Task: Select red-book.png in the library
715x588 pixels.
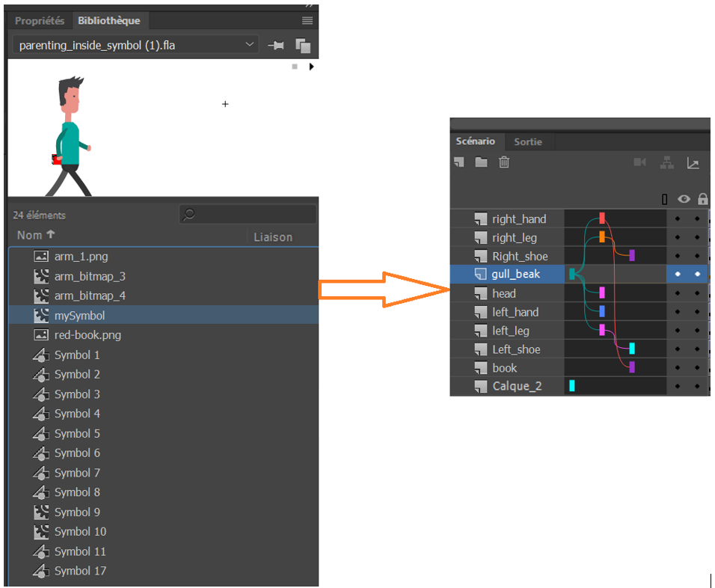Action: click(x=163, y=335)
